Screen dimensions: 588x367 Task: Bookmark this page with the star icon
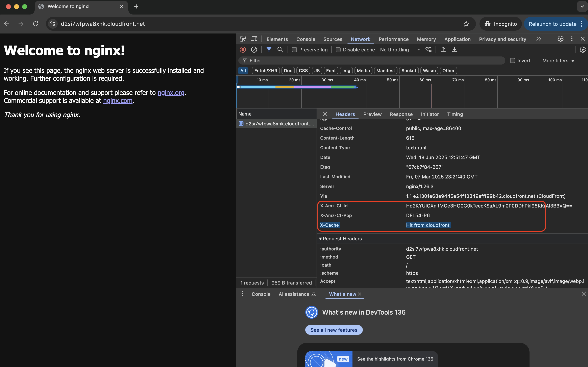(466, 24)
